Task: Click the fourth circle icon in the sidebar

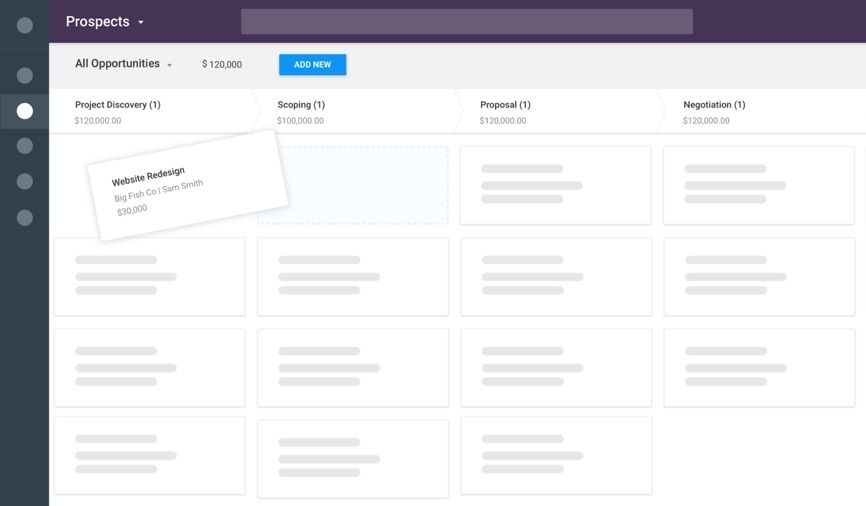Action: (25, 146)
